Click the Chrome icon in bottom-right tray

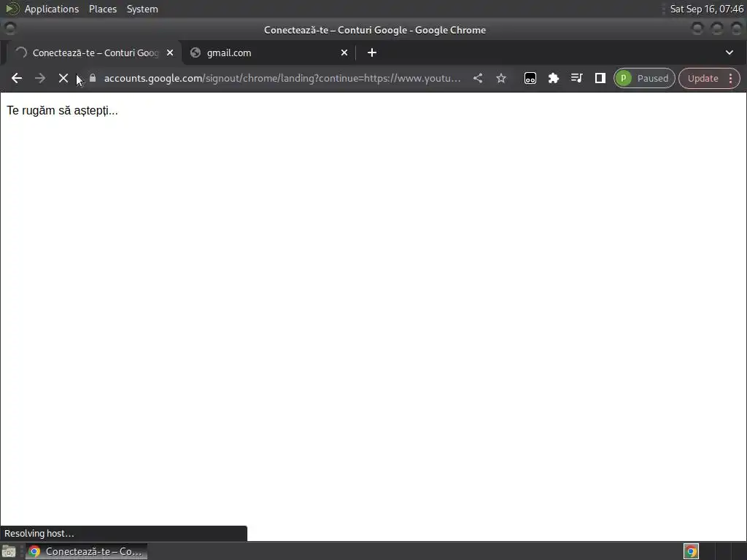[x=691, y=551]
